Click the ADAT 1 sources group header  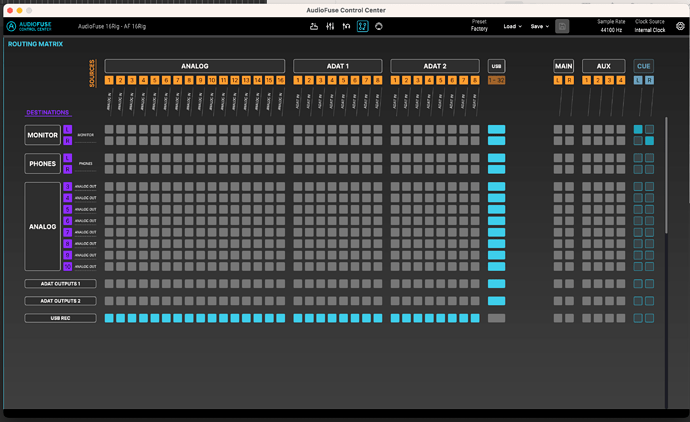pyautogui.click(x=338, y=66)
